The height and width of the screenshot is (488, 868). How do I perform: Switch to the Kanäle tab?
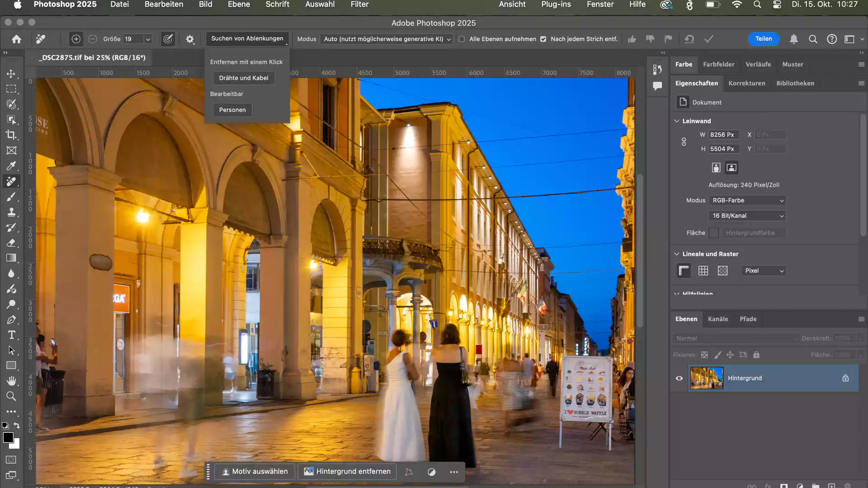718,319
